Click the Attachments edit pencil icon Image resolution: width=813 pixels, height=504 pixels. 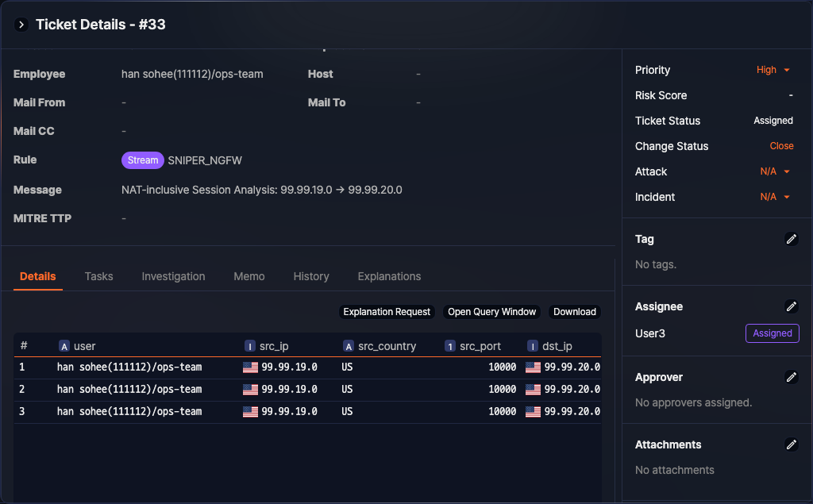(x=791, y=444)
